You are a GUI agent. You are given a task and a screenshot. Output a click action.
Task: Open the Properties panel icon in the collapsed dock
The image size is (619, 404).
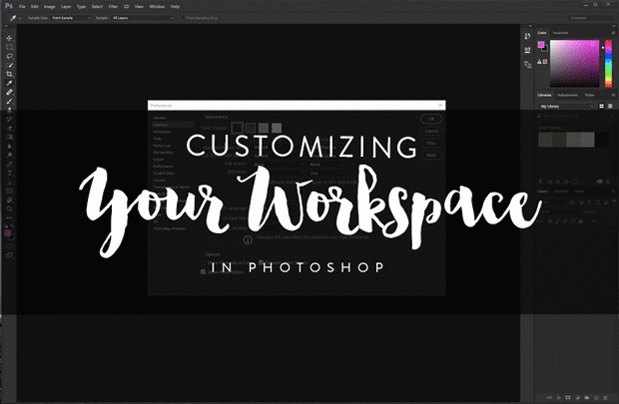[x=527, y=50]
